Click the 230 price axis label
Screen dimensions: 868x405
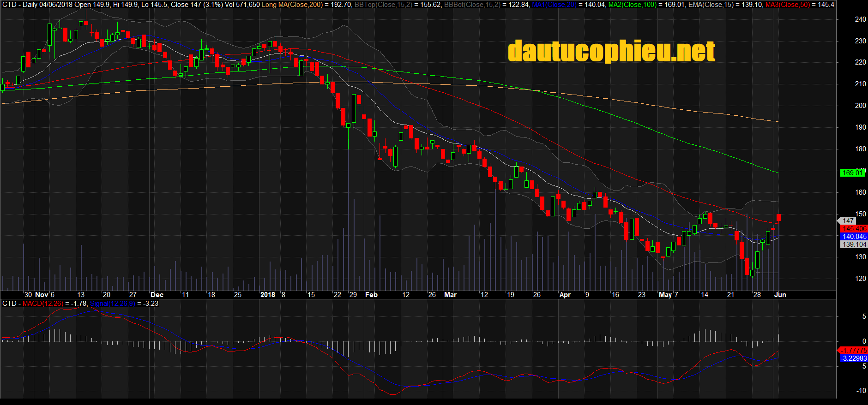click(x=860, y=41)
